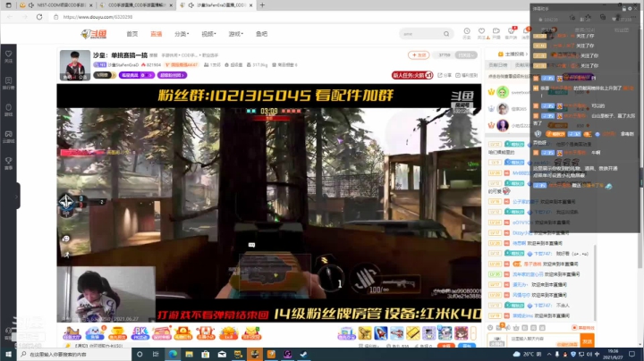This screenshot has height=361, width=644.
Task: Expand the collapsed left sidebar handle
Action: [x=17, y=196]
